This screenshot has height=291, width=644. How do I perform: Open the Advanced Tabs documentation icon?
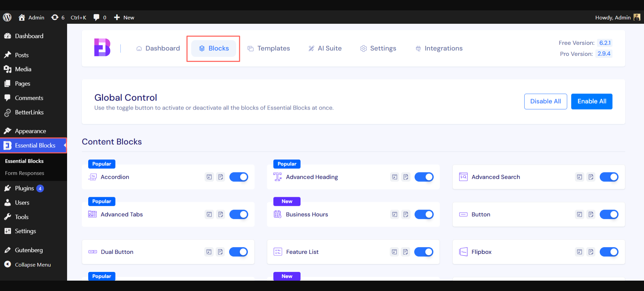click(x=221, y=214)
